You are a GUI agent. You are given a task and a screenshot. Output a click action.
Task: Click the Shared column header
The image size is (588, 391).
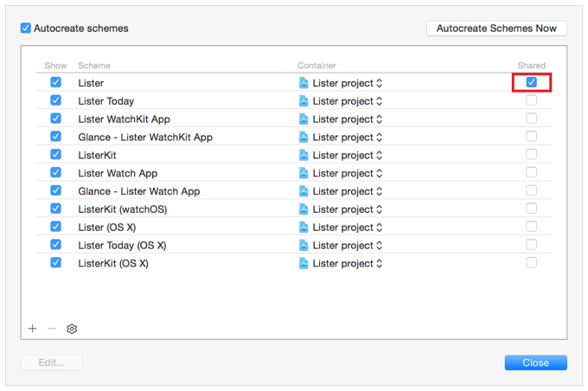click(532, 65)
